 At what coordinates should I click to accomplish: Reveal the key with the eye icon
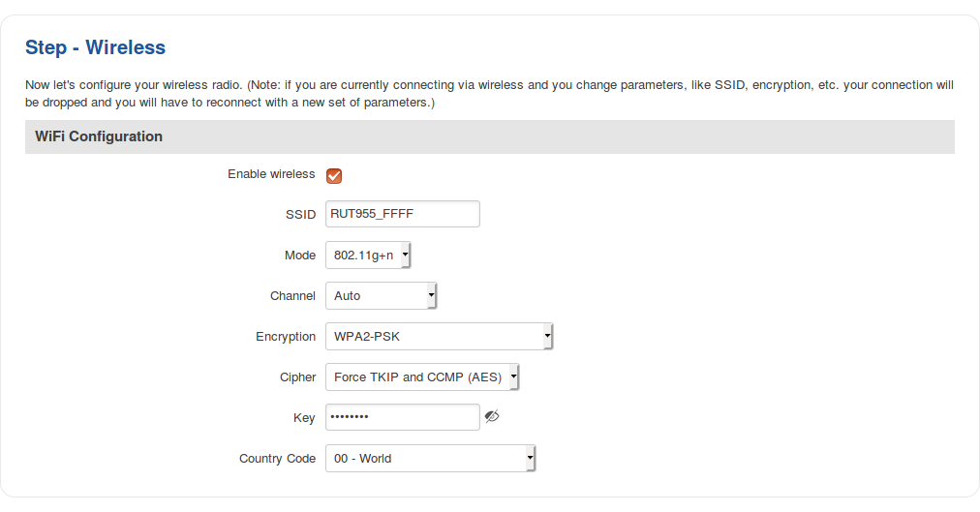492,416
